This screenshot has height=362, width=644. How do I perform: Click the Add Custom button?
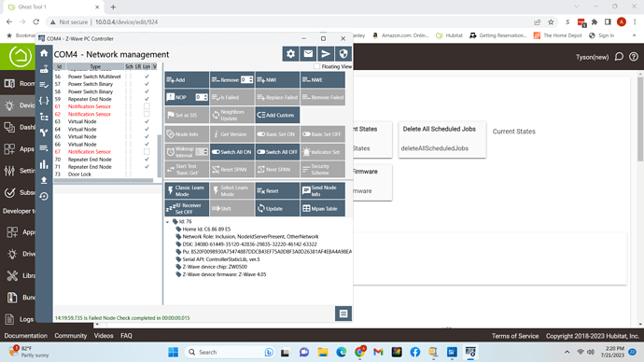point(277,115)
